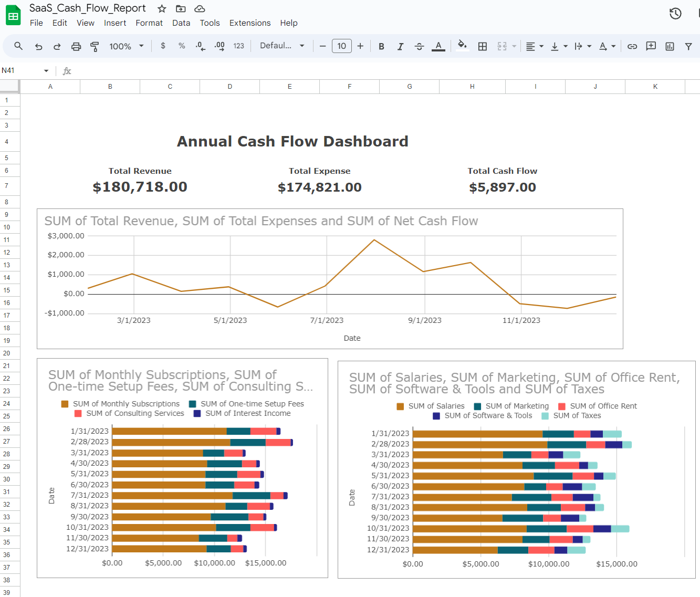Select the Annual Cash Flow Dashboard title
700x597 pixels.
click(292, 141)
